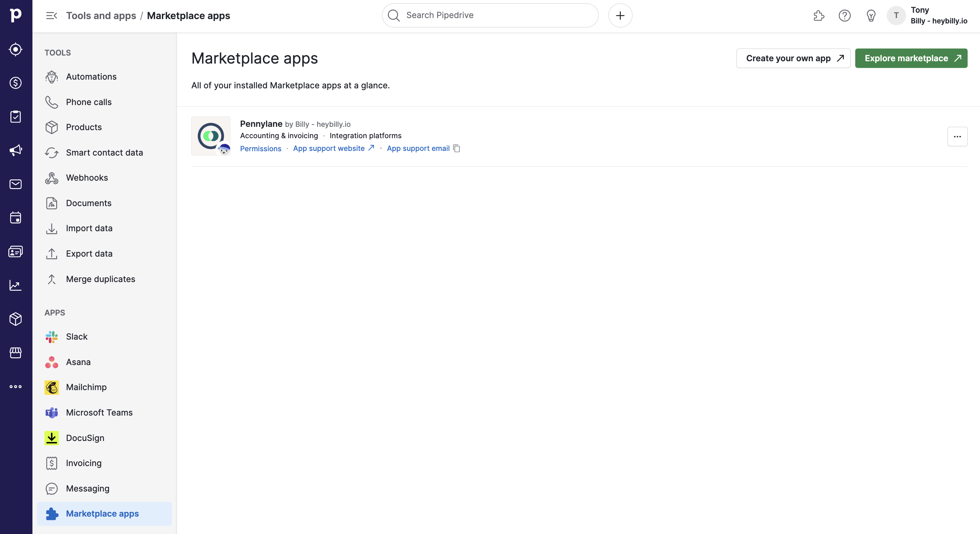The width and height of the screenshot is (980, 534).
Task: Click the search magnifier icon
Action: [394, 15]
